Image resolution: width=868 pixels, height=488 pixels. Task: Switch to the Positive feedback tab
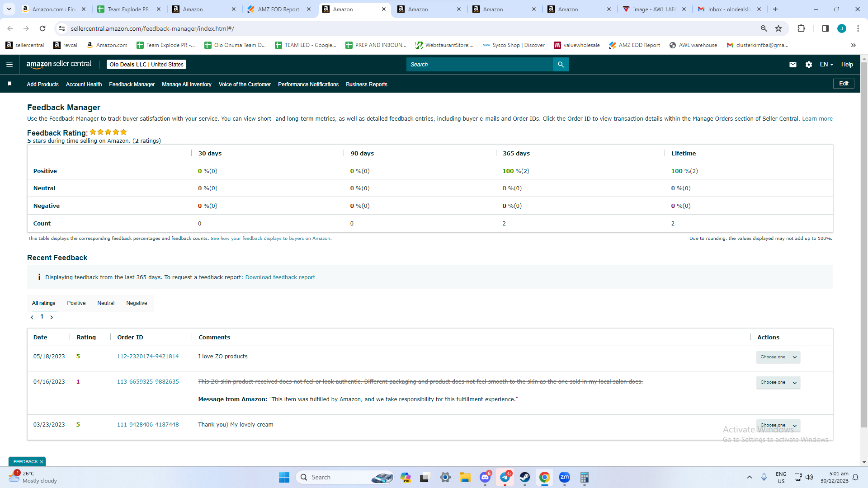76,303
